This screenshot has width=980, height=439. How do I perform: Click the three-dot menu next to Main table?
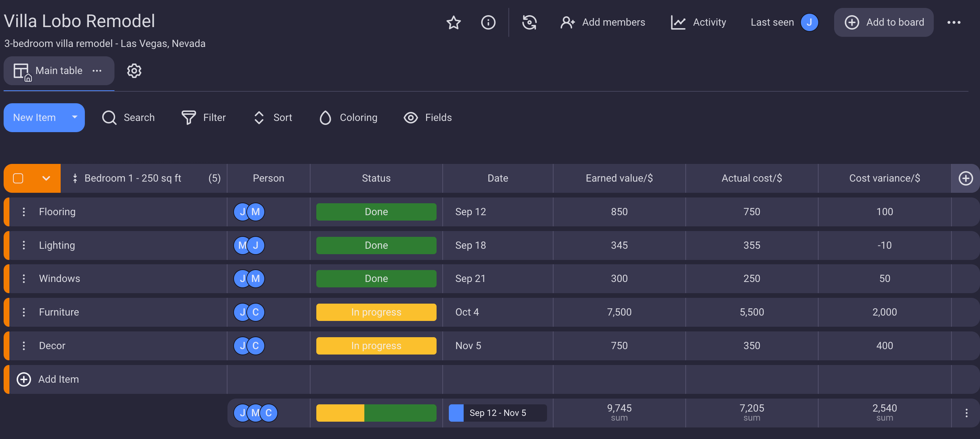(x=97, y=70)
